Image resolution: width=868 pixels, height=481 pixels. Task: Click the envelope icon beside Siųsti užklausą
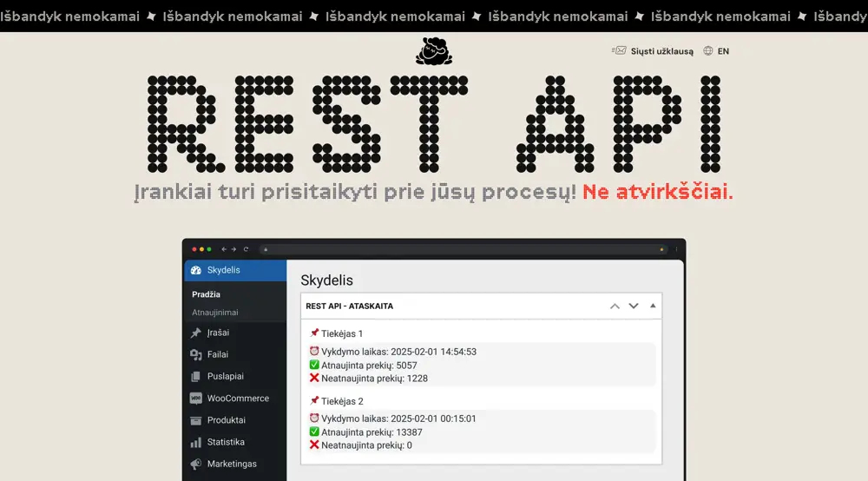point(619,51)
